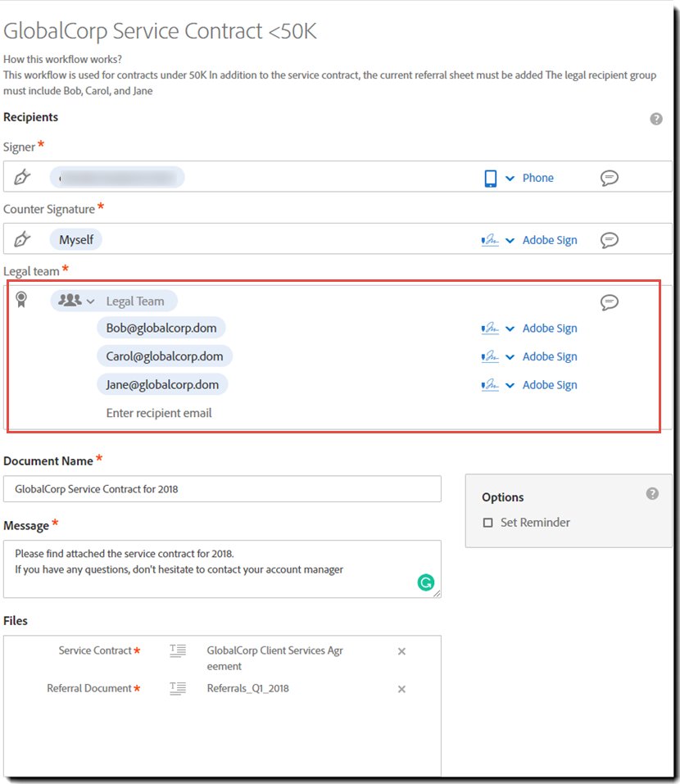Click the Counter Signature pen nib icon
Screen dimensions: 680x784
22,239
